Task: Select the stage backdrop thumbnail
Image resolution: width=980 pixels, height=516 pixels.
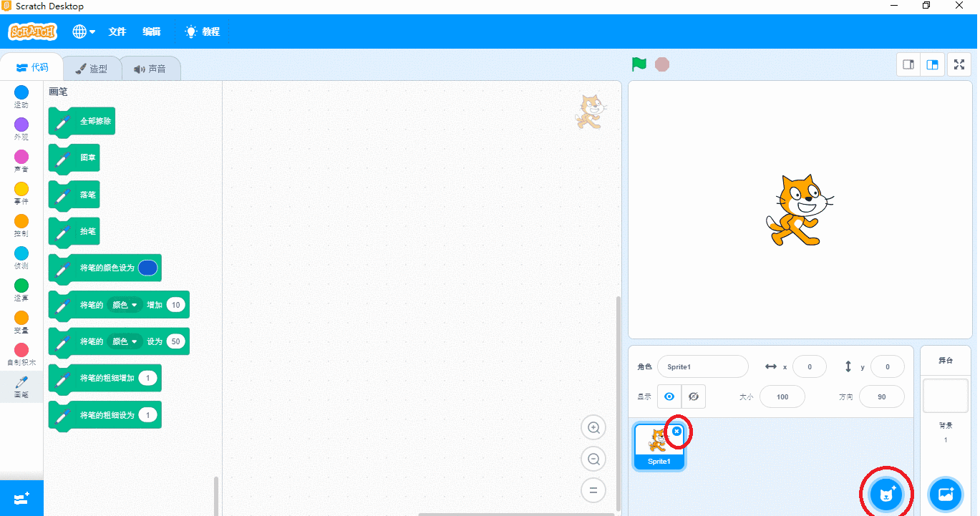Action: [946, 396]
